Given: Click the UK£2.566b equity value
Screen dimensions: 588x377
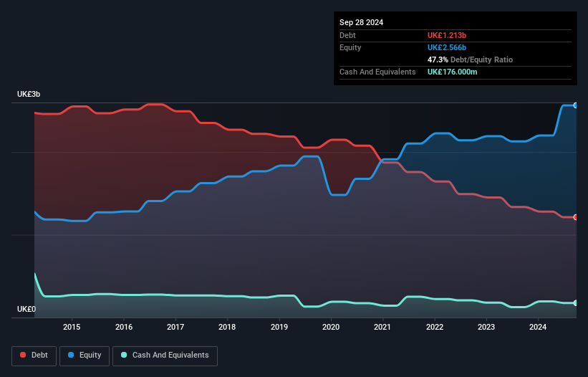Looking at the screenshot, I should coord(447,47).
